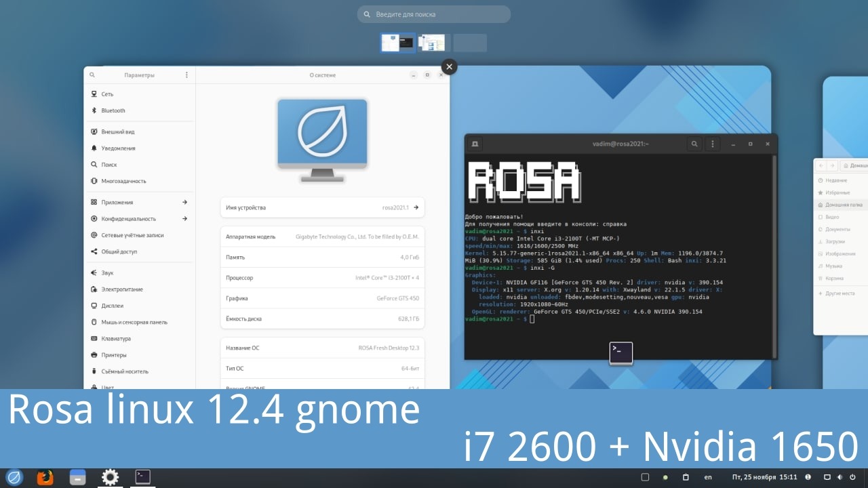868x488 pixels.
Task: Open the volume icon in system tray
Action: 842,477
